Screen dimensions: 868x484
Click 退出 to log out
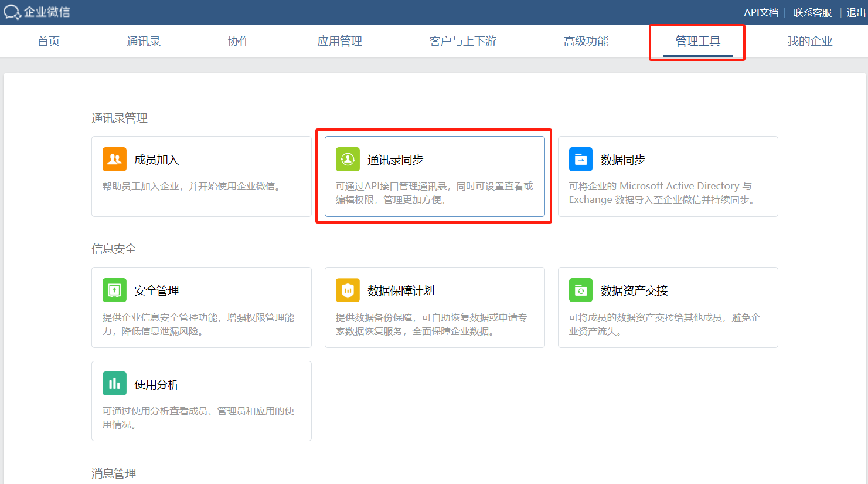pyautogui.click(x=856, y=13)
